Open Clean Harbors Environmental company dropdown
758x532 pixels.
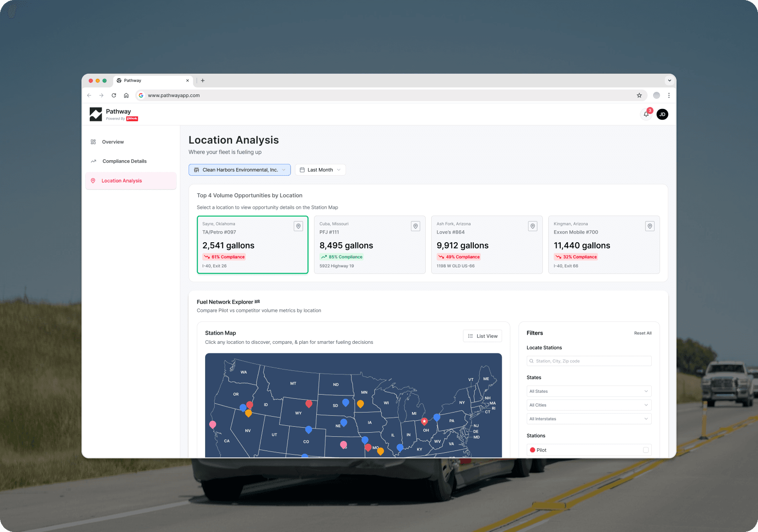click(x=239, y=170)
